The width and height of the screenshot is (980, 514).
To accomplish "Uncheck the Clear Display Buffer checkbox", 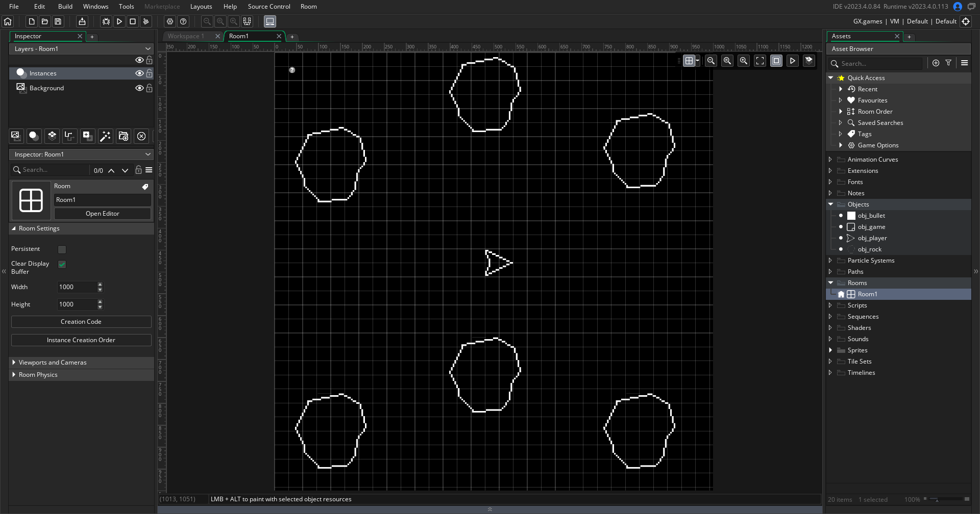I will click(61, 264).
